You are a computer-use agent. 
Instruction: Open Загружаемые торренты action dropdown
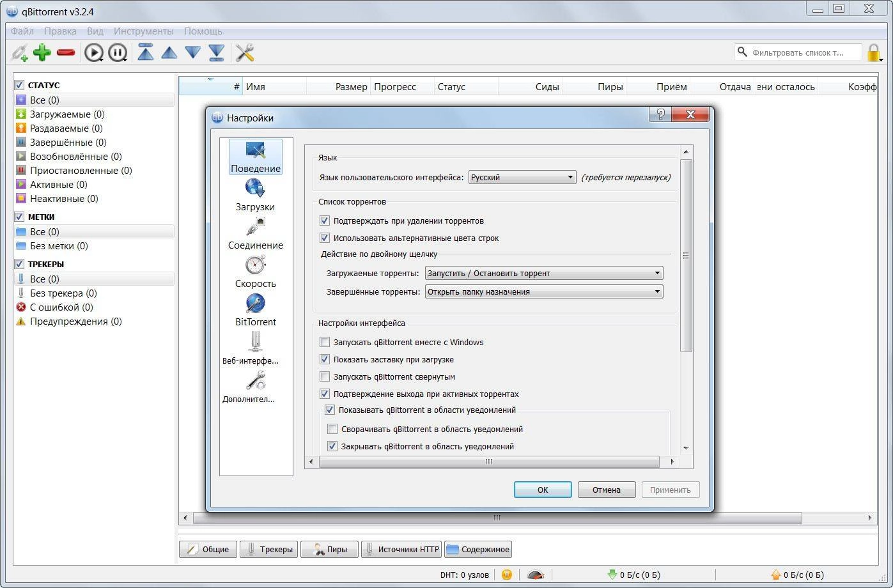point(544,274)
